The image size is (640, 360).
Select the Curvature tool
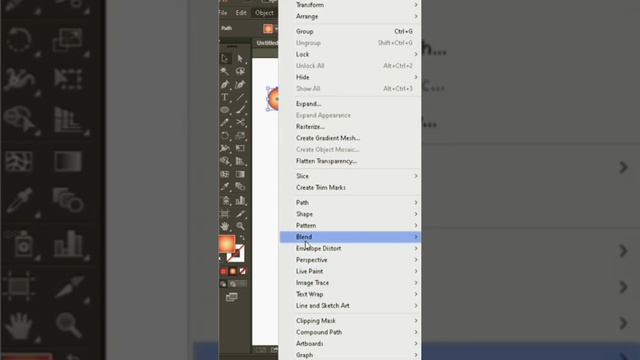click(240, 84)
